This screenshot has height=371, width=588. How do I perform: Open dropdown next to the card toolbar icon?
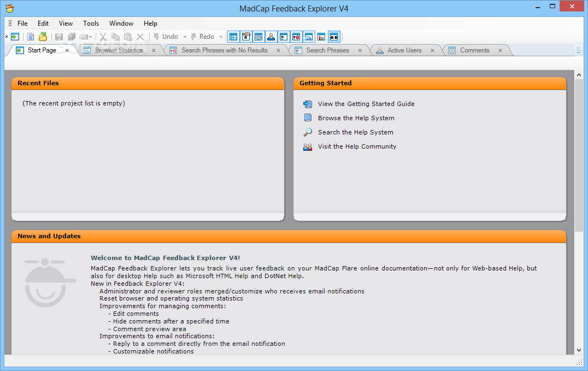tap(90, 37)
